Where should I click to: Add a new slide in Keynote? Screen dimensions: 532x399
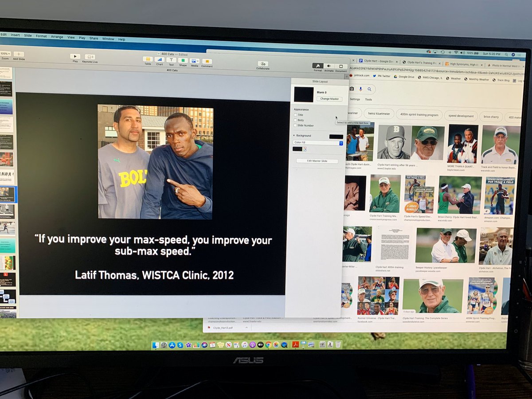(x=19, y=54)
